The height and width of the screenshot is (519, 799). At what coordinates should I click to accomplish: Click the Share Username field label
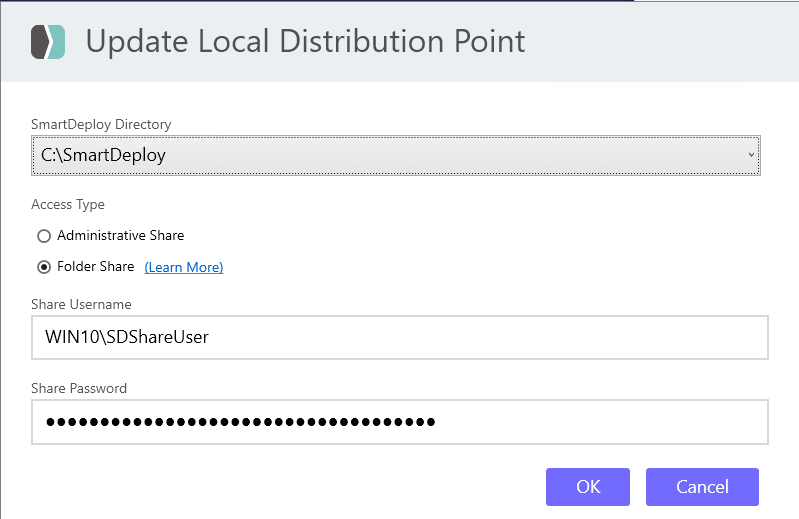click(81, 304)
